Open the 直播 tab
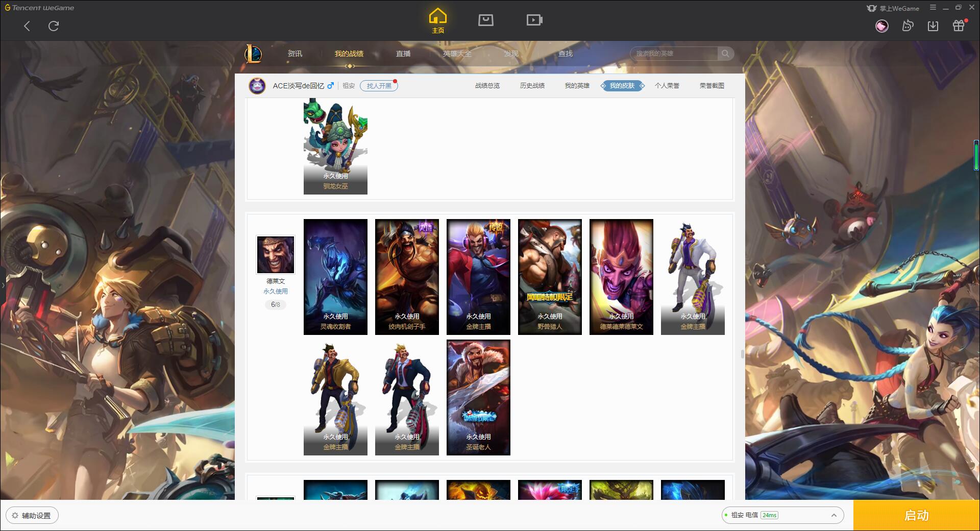 [403, 54]
